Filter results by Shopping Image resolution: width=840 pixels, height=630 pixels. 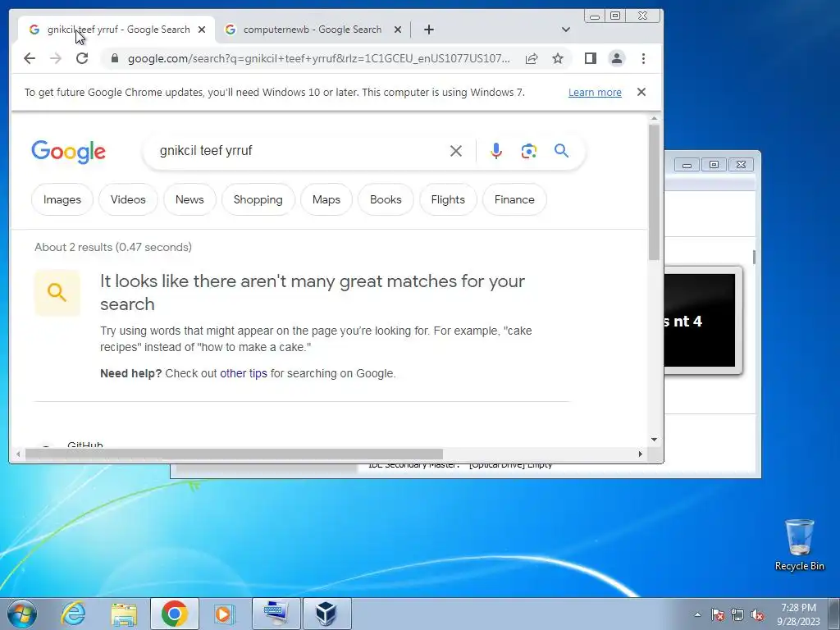[258, 199]
